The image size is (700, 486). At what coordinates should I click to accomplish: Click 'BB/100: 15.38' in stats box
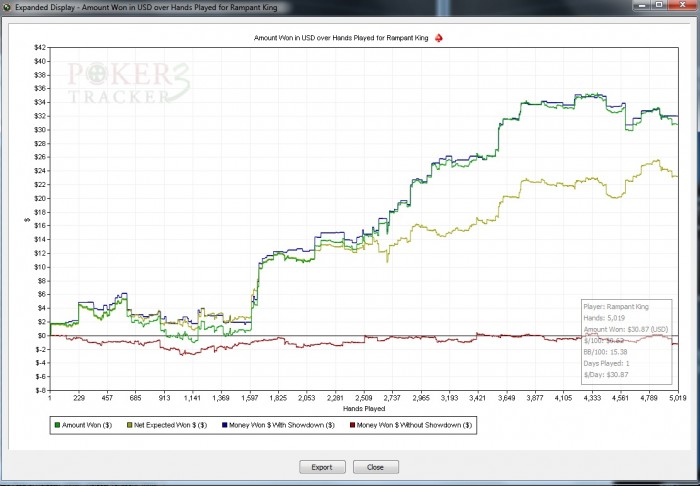coord(605,352)
